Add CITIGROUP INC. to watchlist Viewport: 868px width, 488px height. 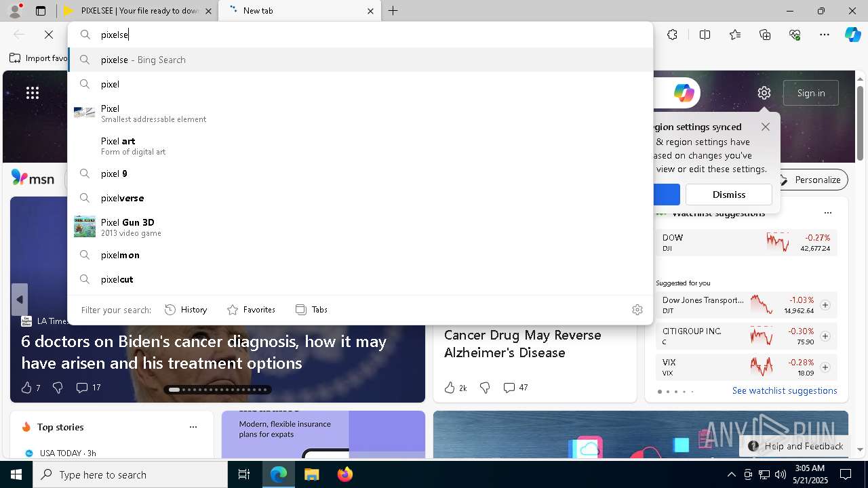pos(825,336)
